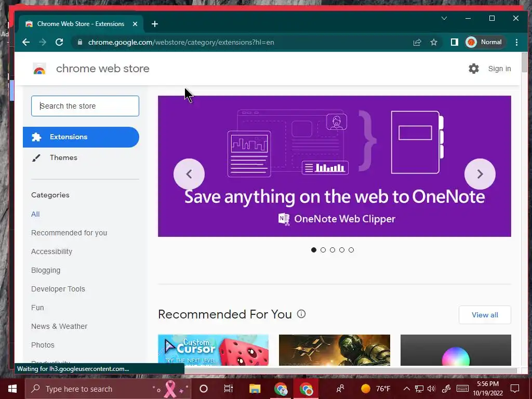This screenshot has width=532, height=399.
Task: Open the Accessibility category
Action: [x=51, y=251]
